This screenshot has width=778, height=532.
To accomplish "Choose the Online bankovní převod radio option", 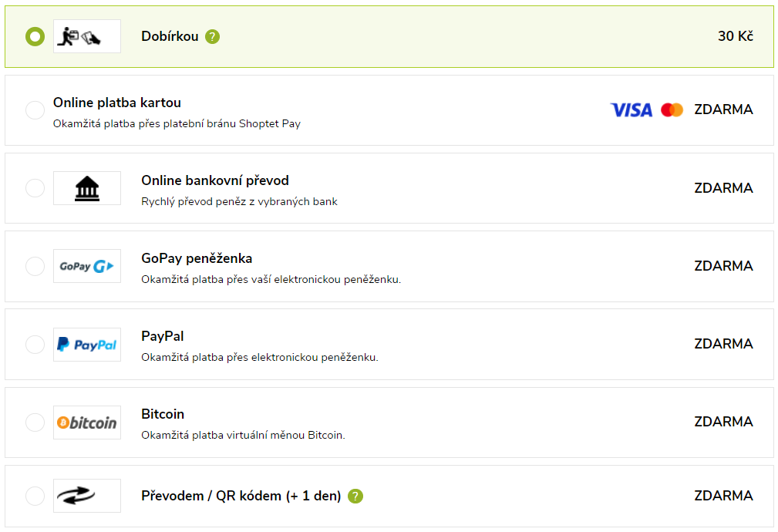I will coord(35,188).
